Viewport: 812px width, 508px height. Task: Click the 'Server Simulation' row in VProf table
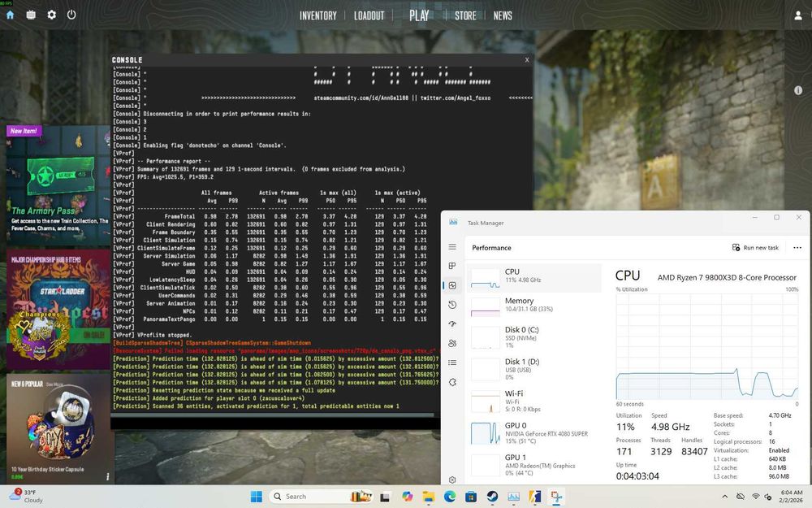tap(270, 255)
